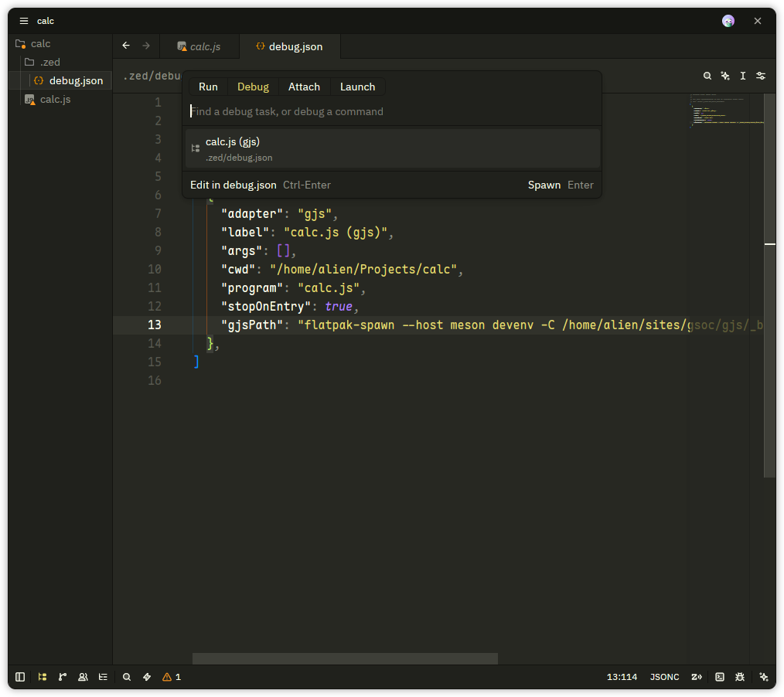Open diagnostics warning indicator showing 1
Screen dimensions: 784x697
(172, 677)
